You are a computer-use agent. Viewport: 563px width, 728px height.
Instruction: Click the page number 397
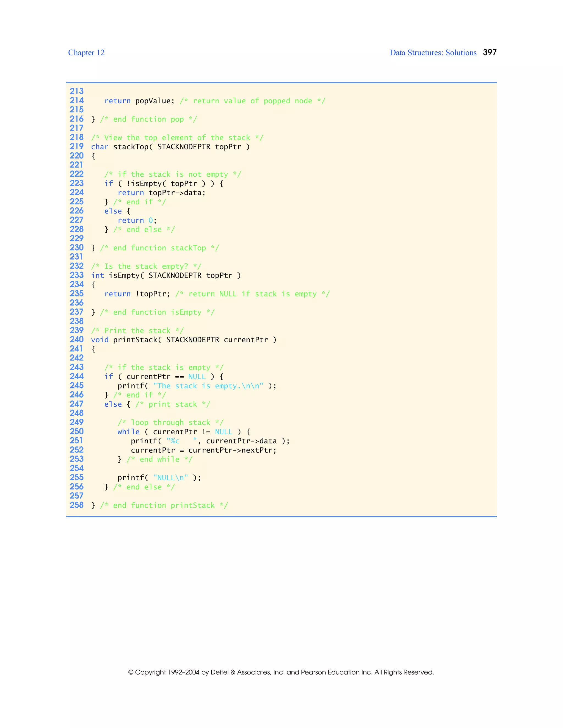click(x=490, y=52)
